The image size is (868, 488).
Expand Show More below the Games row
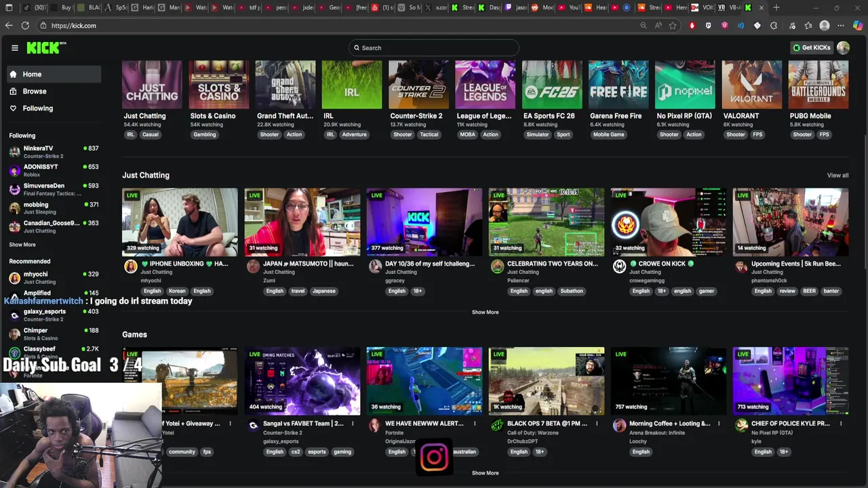pyautogui.click(x=485, y=473)
